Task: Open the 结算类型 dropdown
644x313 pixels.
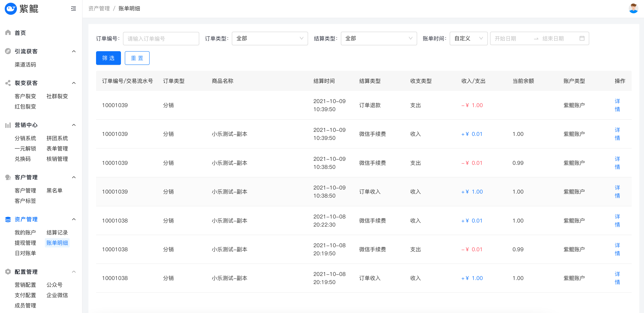Action: (x=379, y=38)
